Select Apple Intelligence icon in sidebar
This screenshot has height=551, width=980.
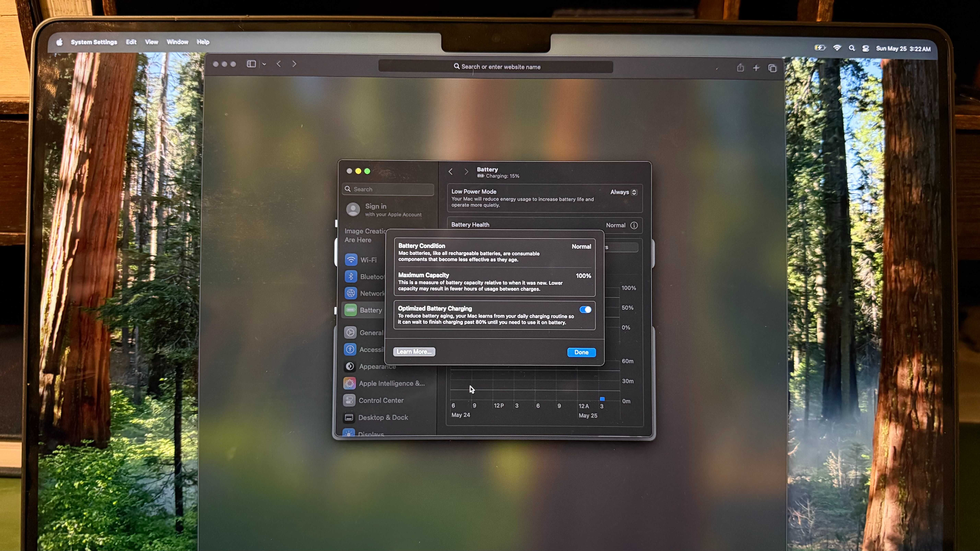(x=349, y=383)
